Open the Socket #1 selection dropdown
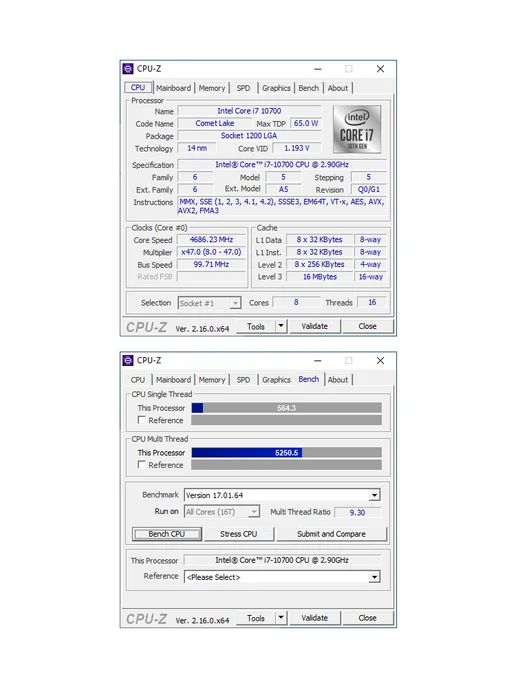 209,303
